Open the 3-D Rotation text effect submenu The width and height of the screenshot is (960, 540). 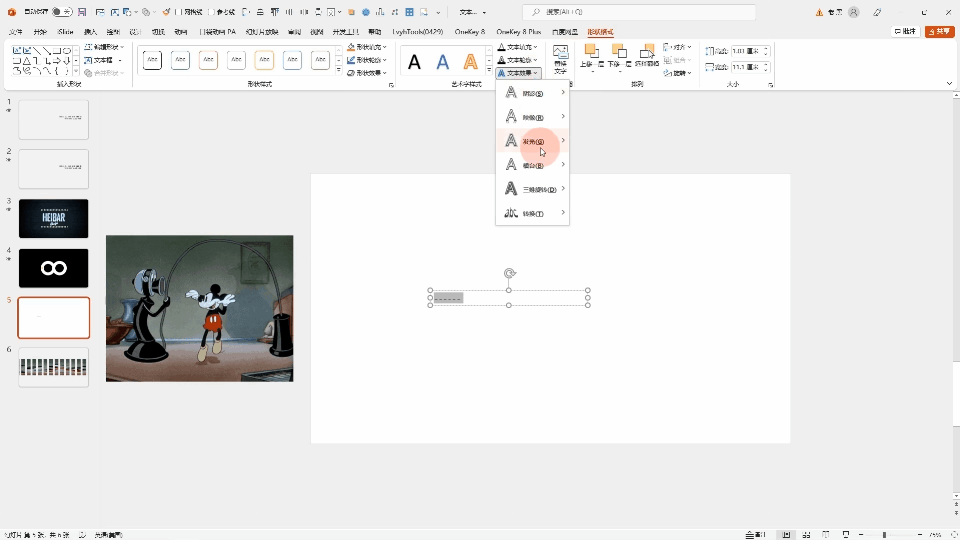[x=533, y=189]
